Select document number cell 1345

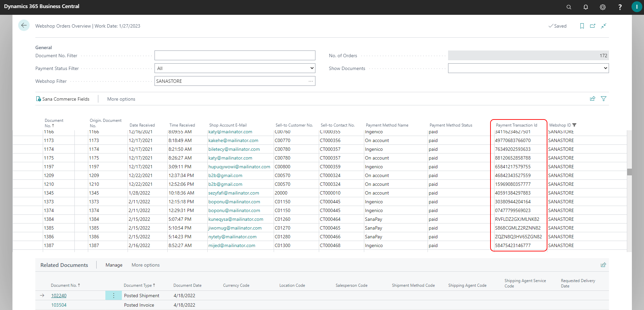(49, 193)
